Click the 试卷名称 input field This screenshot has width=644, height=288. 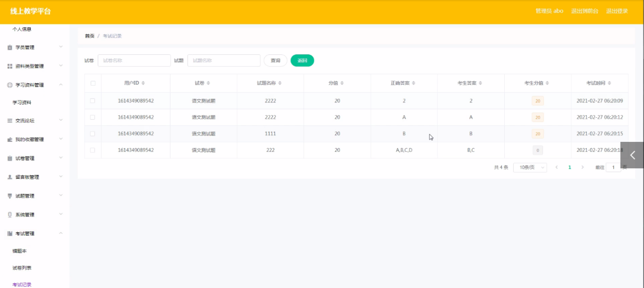[x=134, y=61]
